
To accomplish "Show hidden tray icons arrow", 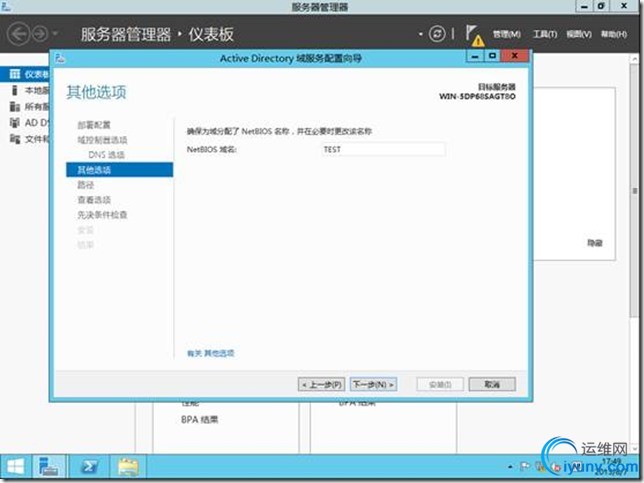I will (x=510, y=467).
